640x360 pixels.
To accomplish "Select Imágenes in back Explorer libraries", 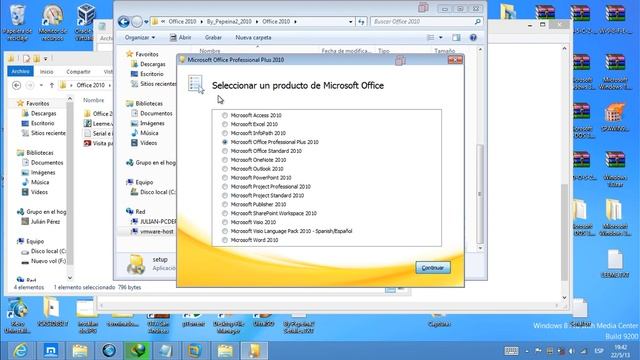I will [x=43, y=172].
